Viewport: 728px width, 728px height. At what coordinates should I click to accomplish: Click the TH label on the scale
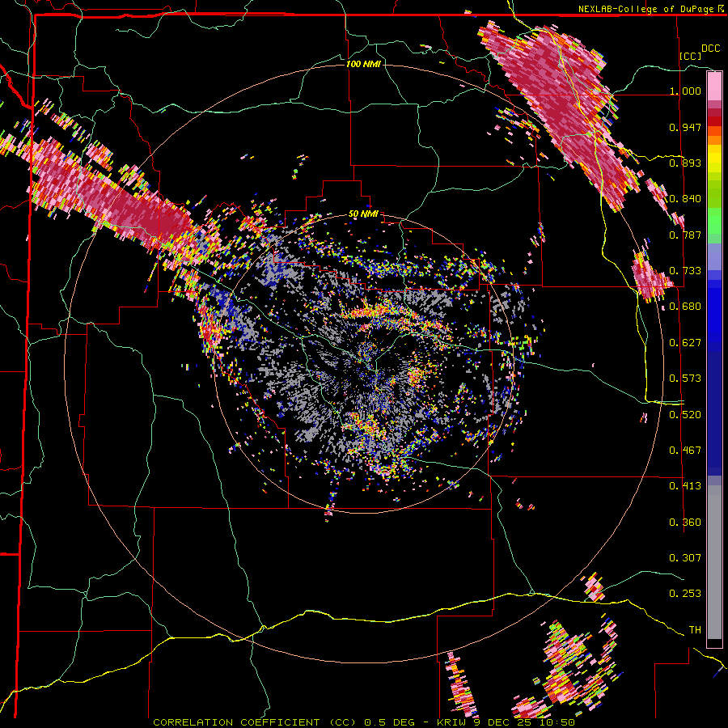(x=695, y=630)
